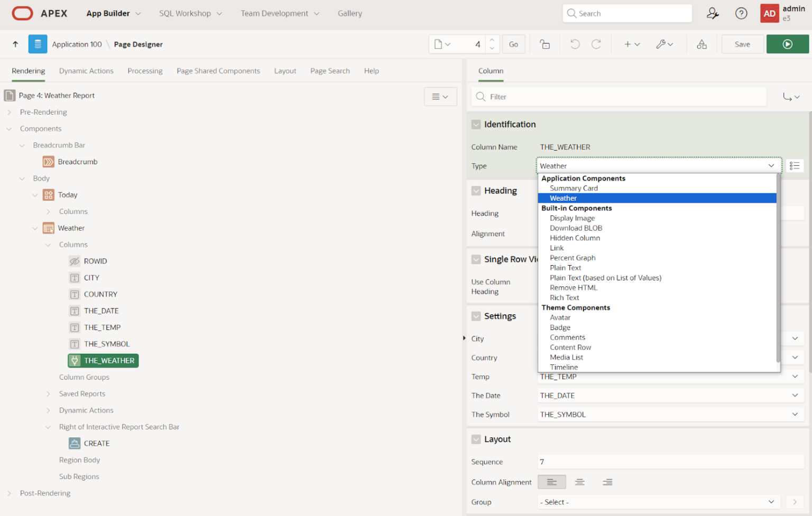Align the column to the left

[x=552, y=482]
